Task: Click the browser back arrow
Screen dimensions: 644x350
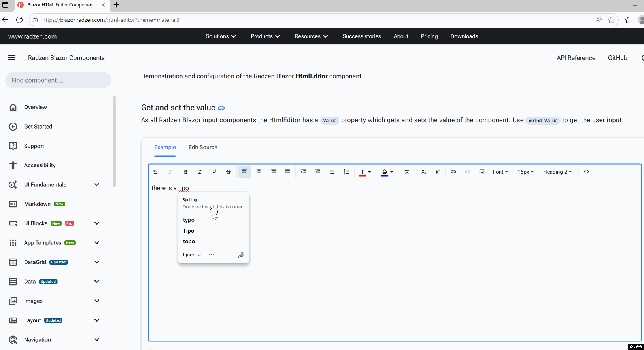Action: coord(5,20)
